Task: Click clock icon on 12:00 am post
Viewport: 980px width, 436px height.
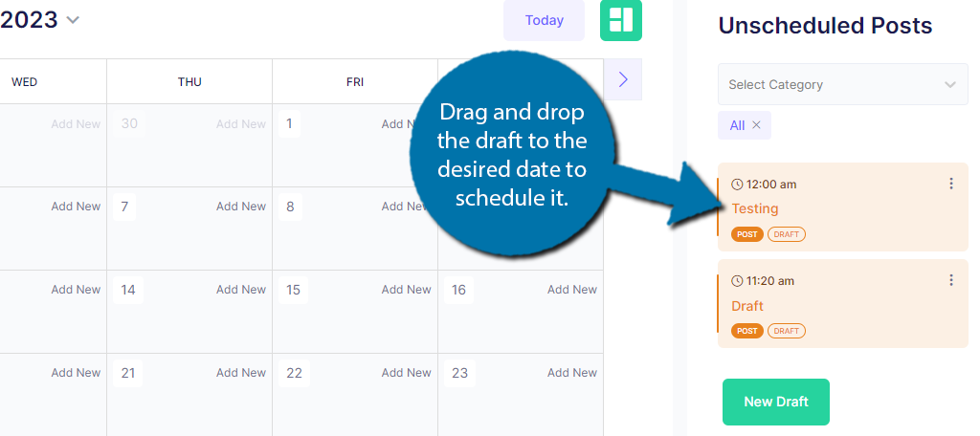Action: tap(736, 185)
